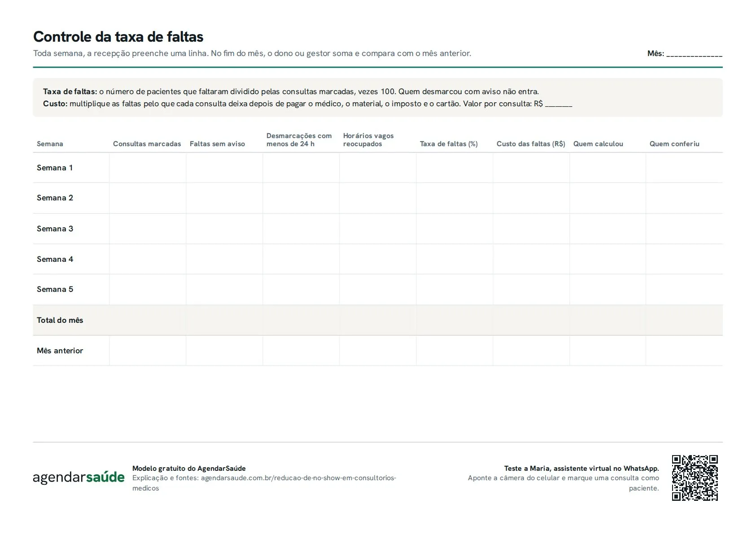Select the 'Faltas sem aviso' column header
756x534 pixels.
tap(217, 144)
